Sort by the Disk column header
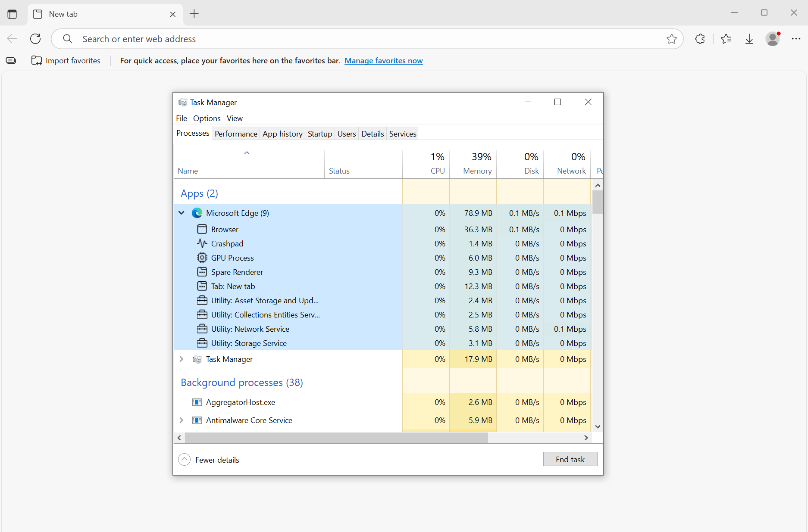The height and width of the screenshot is (532, 808). point(520,164)
